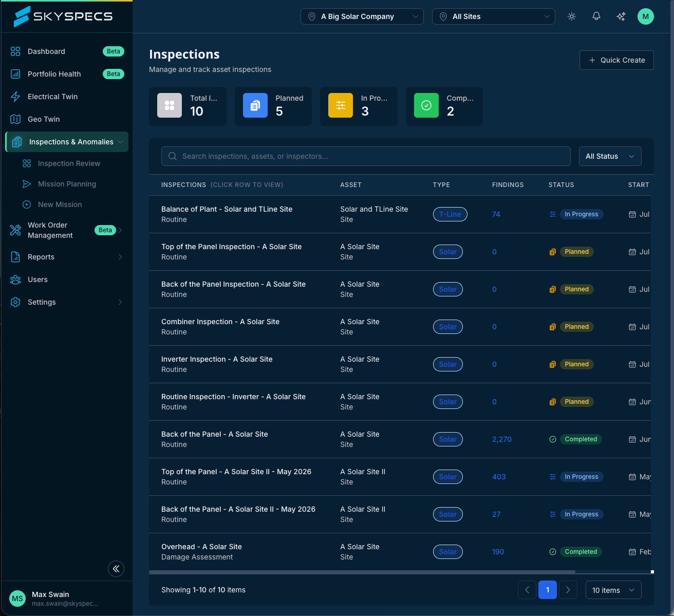The image size is (674, 616).
Task: Open Top of the Panel Inspection row
Action: (400, 252)
